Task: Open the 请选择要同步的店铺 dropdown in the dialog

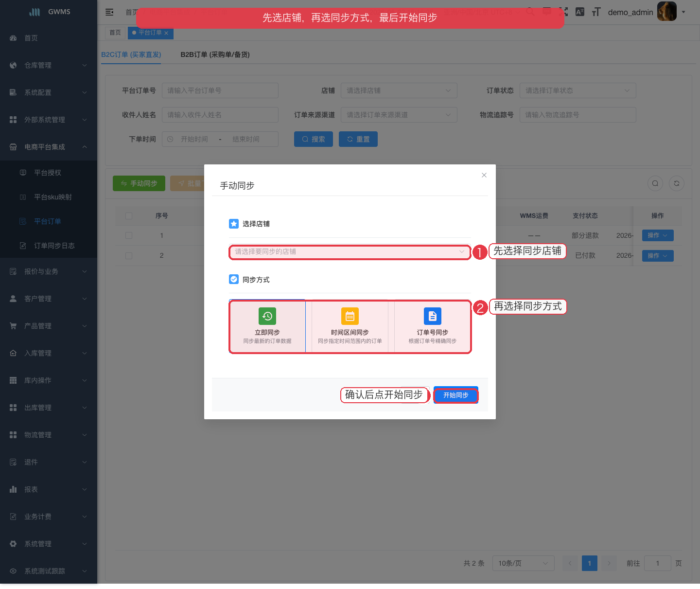Action: (350, 252)
